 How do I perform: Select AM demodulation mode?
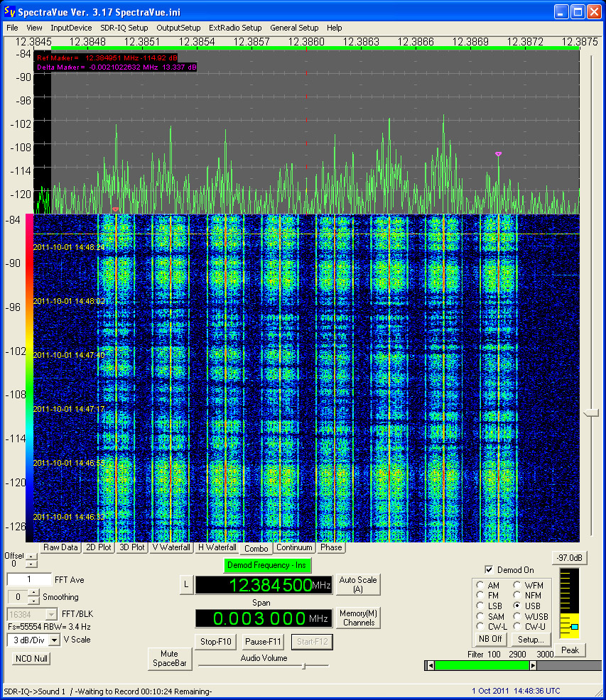[x=480, y=585]
